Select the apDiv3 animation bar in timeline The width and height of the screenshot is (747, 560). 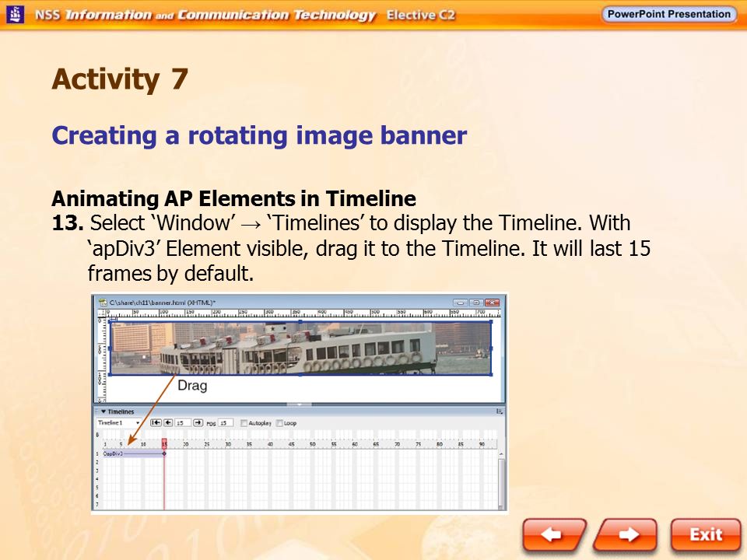click(134, 453)
